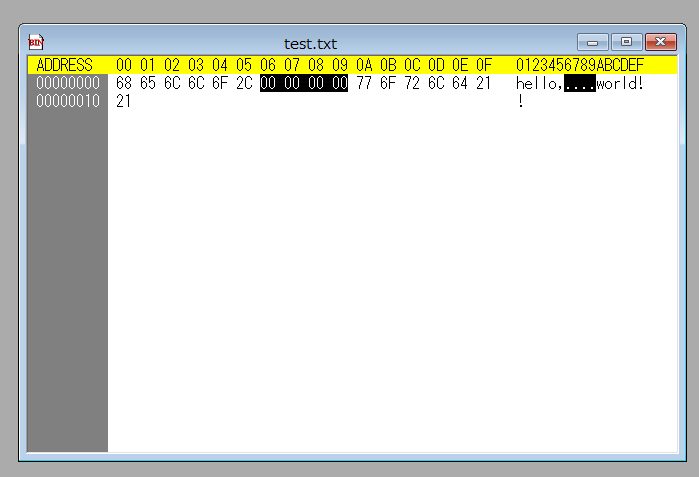Click column header 06
The image size is (699, 477).
coord(268,65)
